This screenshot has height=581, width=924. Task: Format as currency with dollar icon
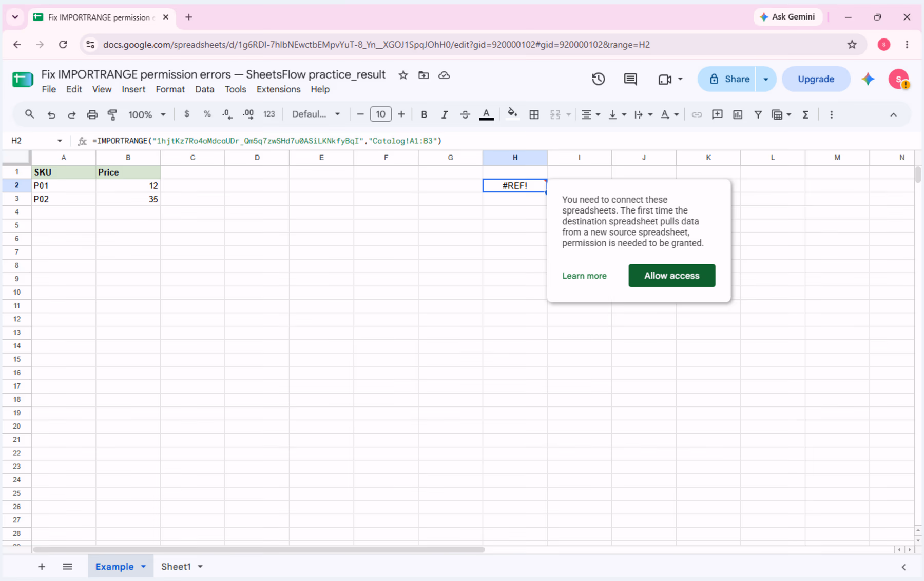[x=186, y=114]
